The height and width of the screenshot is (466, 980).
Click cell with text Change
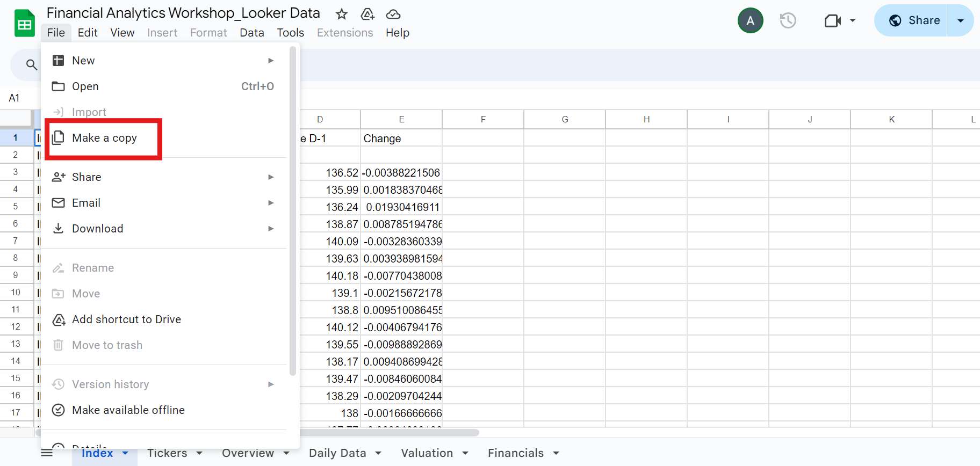(x=401, y=139)
